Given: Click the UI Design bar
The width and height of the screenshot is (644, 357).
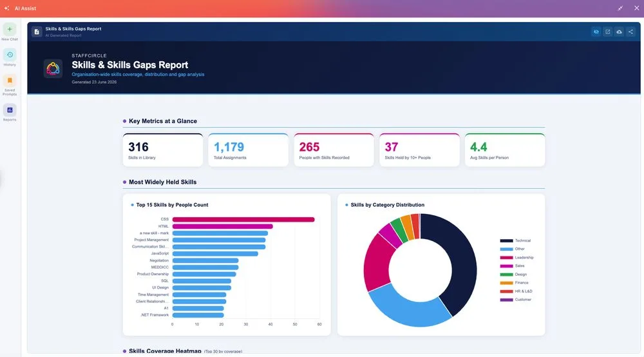Looking at the screenshot, I should 202,287.
